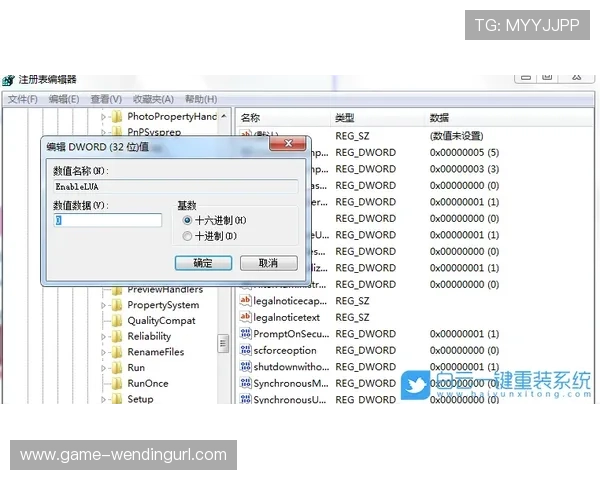Viewport: 600px width, 480px height.
Task: Click the tree pane scroll up arrow
Action: pyautogui.click(x=223, y=116)
